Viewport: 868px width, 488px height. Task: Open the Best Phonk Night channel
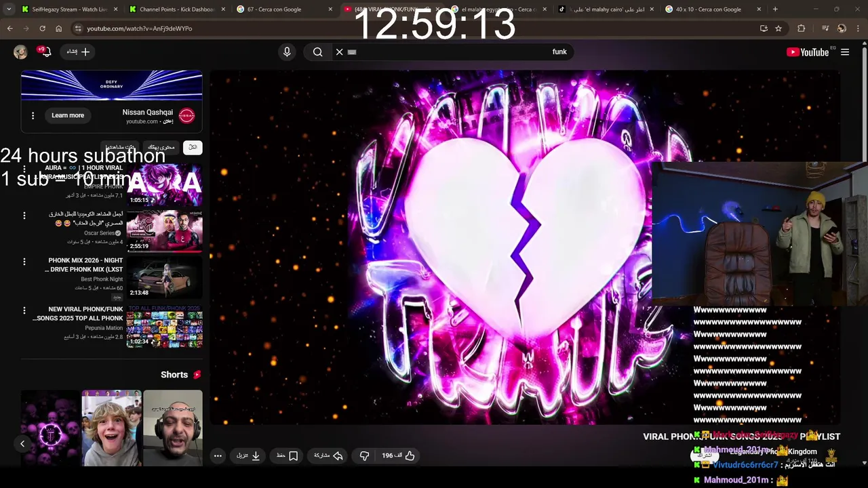click(x=102, y=279)
